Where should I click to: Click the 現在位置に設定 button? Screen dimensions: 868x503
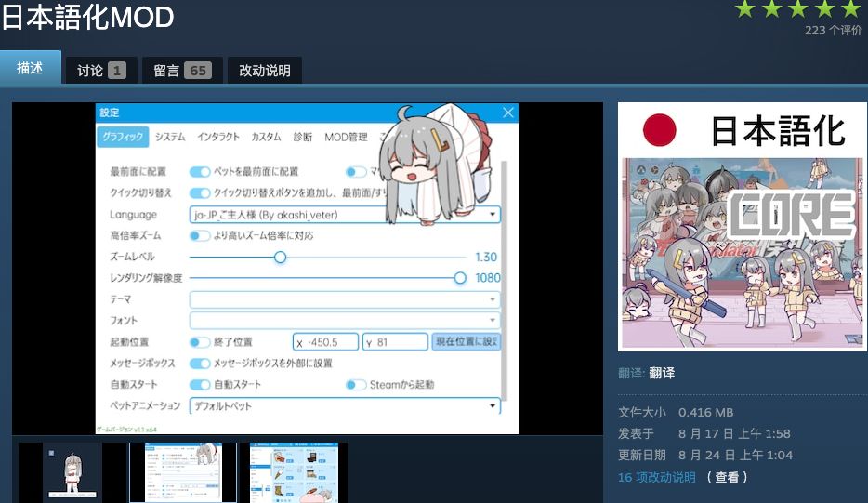pos(467,342)
